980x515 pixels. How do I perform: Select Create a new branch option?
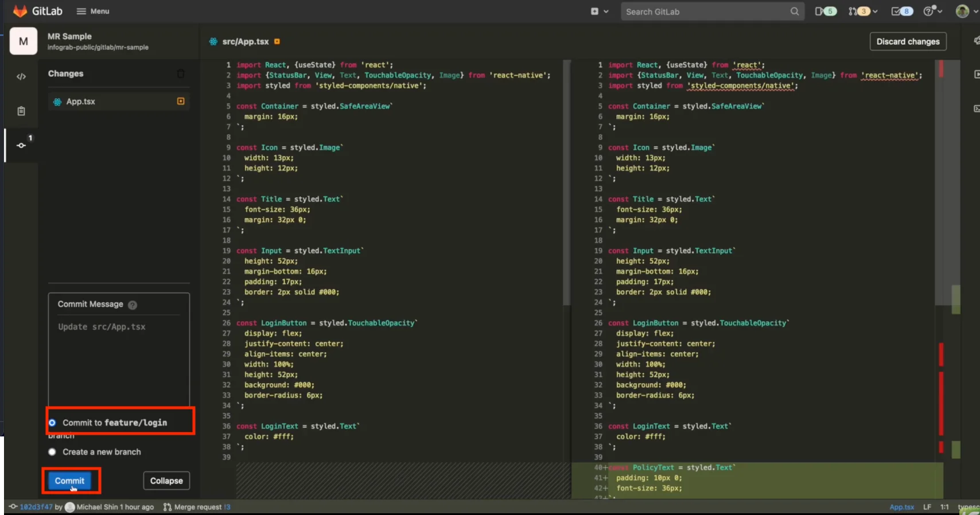click(52, 452)
